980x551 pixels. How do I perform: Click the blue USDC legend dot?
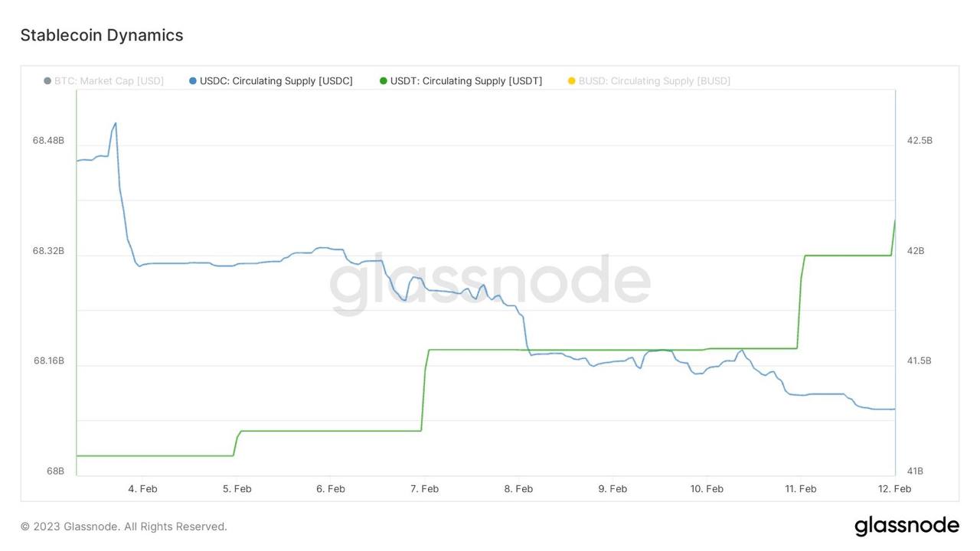193,80
